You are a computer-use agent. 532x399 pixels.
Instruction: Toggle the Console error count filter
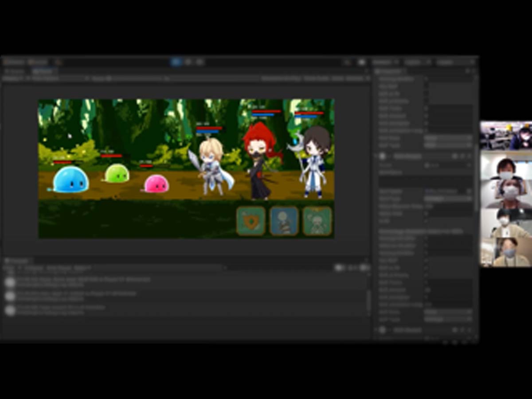[x=364, y=268]
